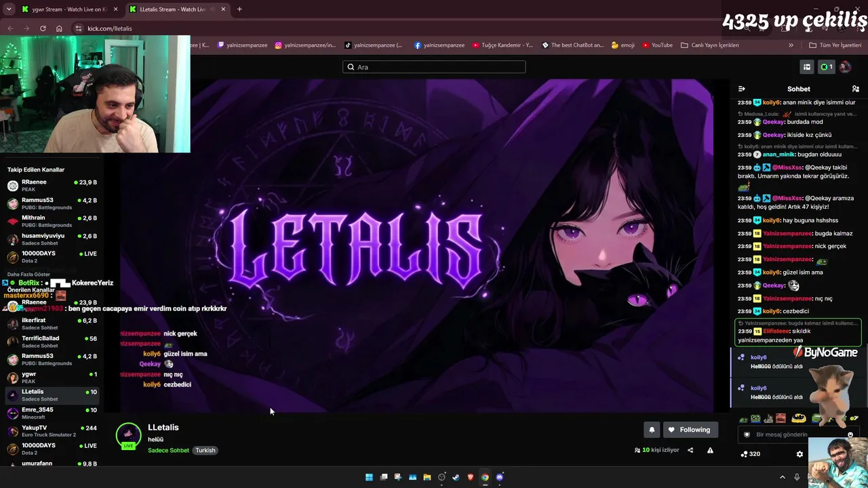Viewport: 868px width, 488px height.
Task: Toggle stream notifications bell
Action: click(652, 430)
